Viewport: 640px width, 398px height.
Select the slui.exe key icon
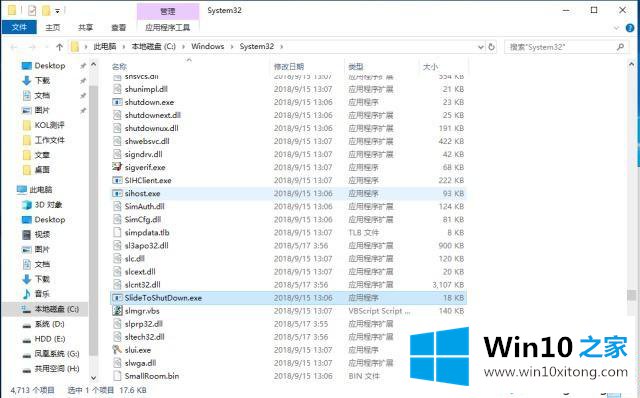117,350
